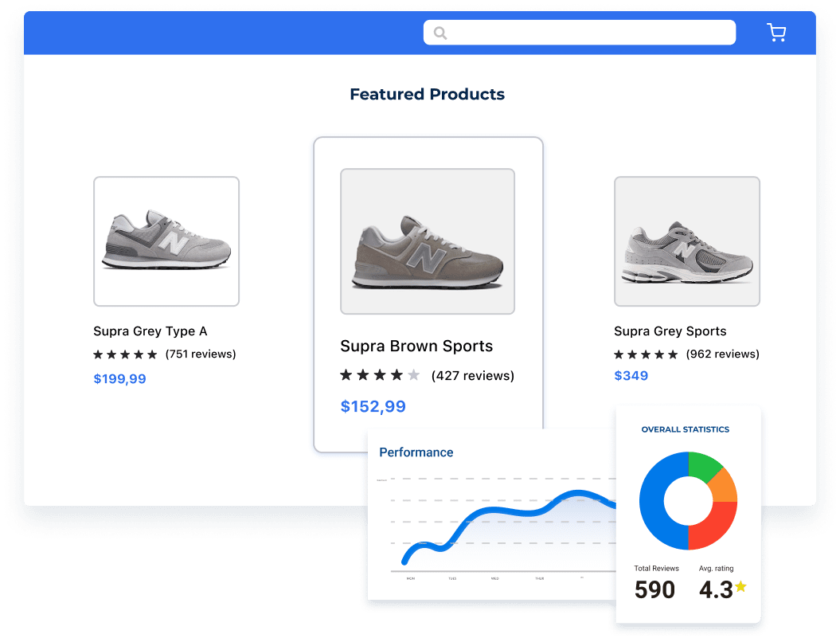Image resolution: width=840 pixels, height=638 pixels.
Task: Click the Performance panel title
Action: point(416,452)
